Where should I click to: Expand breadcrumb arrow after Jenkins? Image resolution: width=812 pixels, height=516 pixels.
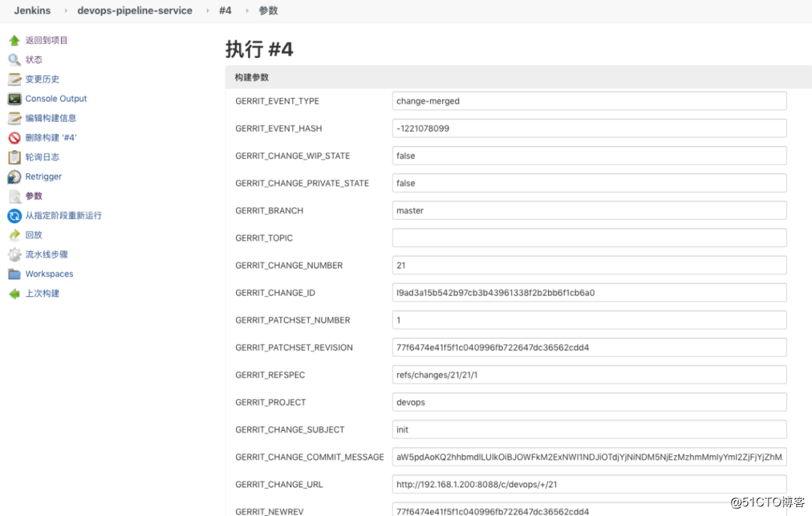click(65, 11)
